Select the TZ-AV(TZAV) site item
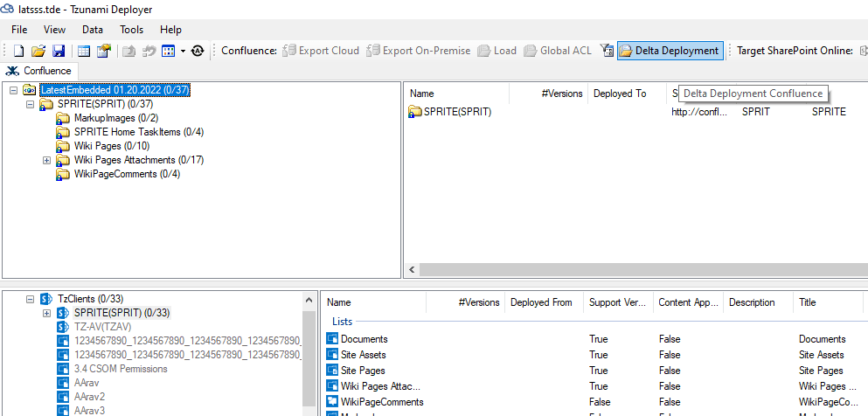The height and width of the screenshot is (416, 868). 102,327
